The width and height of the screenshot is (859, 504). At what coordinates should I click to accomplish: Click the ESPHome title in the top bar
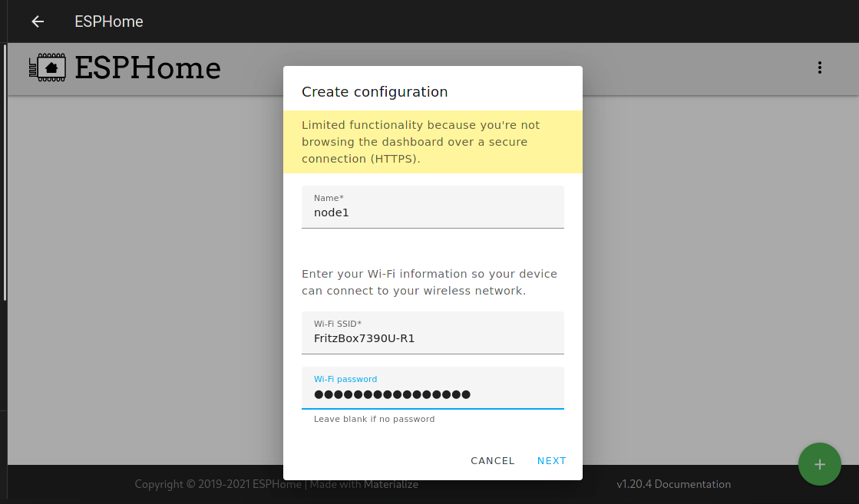[109, 21]
